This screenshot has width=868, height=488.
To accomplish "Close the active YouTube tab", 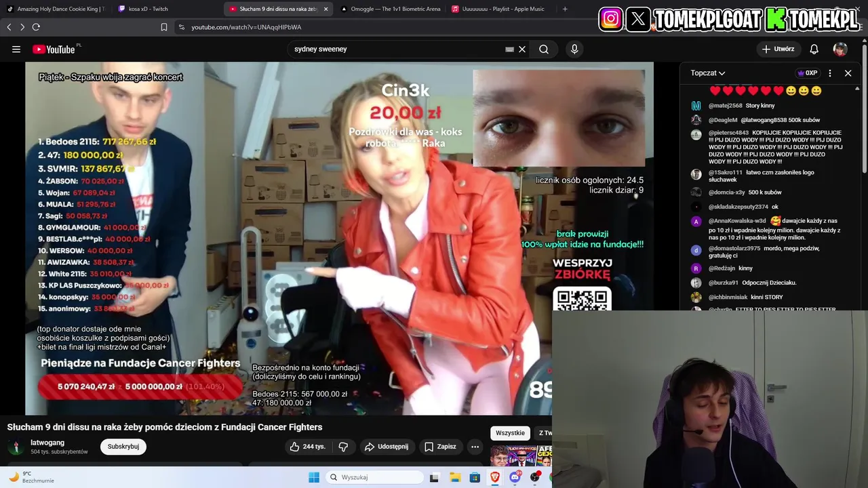I will pos(325,9).
